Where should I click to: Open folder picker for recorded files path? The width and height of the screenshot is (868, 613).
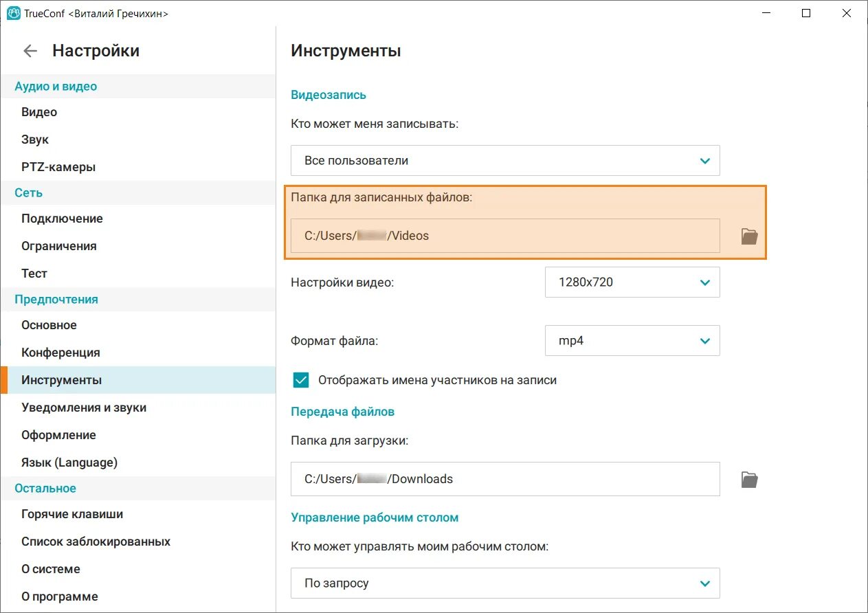pyautogui.click(x=748, y=236)
